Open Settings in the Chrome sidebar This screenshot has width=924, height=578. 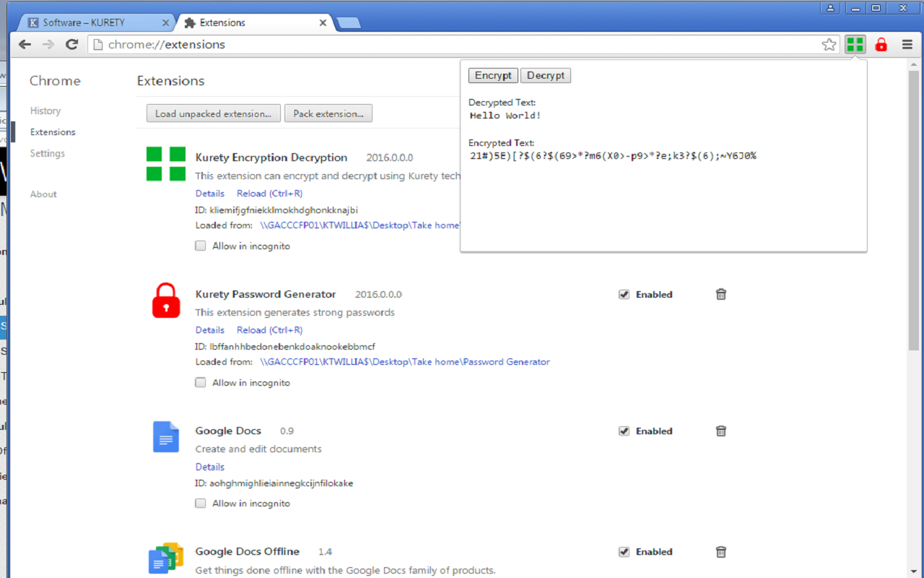(x=48, y=153)
